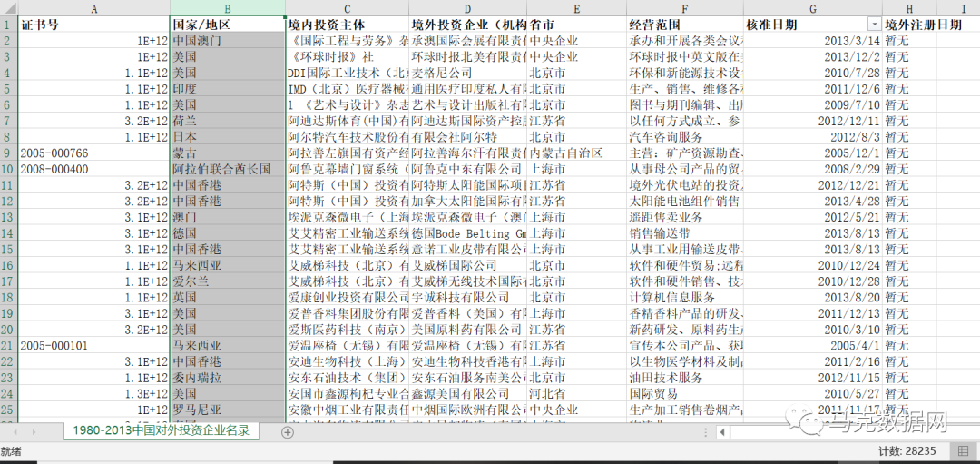980x464 pixels.
Task: Click the 油田技术服务 cell
Action: 685,378
